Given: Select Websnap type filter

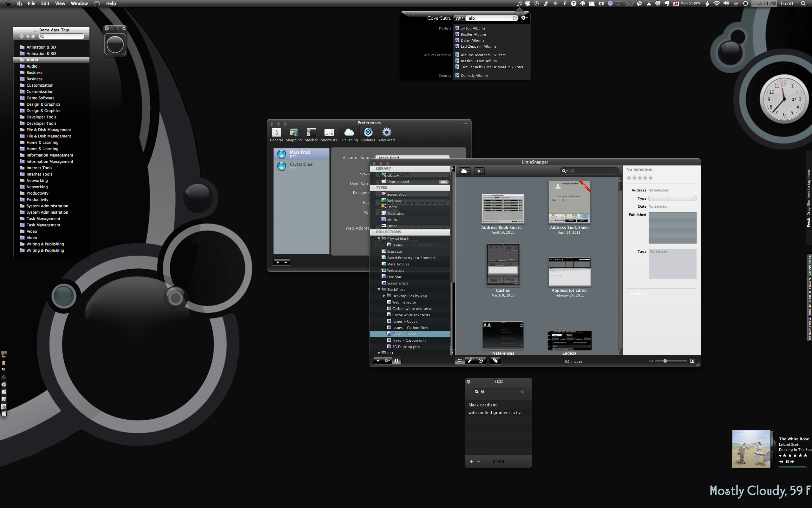Looking at the screenshot, I should pos(410,201).
